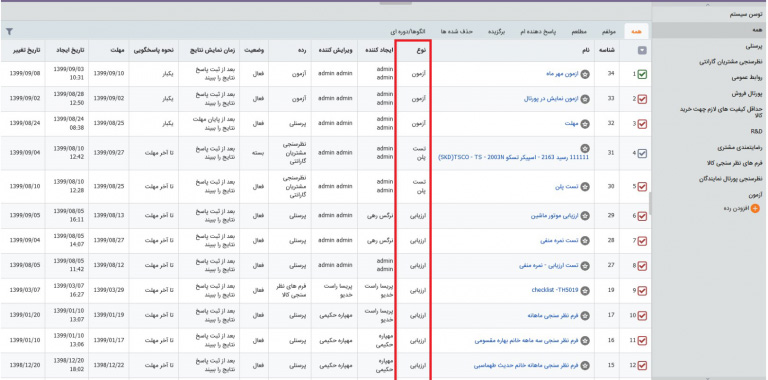Star the فرم نظر سنجی ماهانه row (ID 17)
The height and width of the screenshot is (380, 768).
(x=585, y=315)
